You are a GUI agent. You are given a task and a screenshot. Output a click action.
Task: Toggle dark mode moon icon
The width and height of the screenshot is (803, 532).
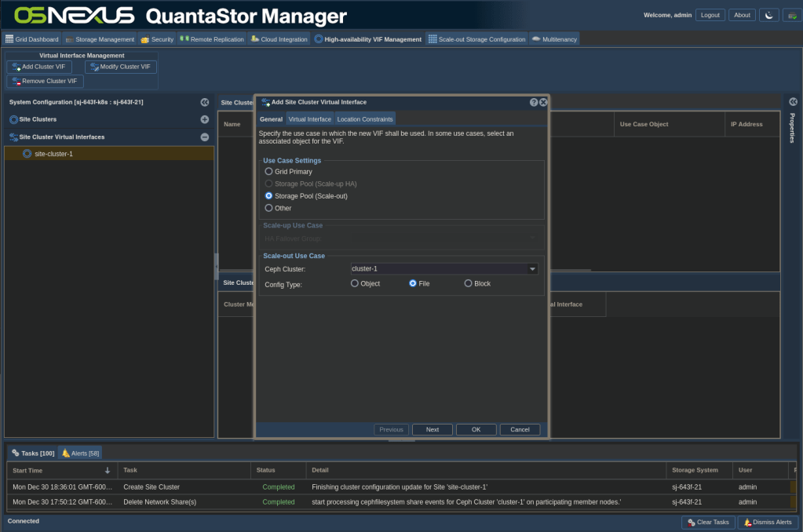pyautogui.click(x=770, y=15)
